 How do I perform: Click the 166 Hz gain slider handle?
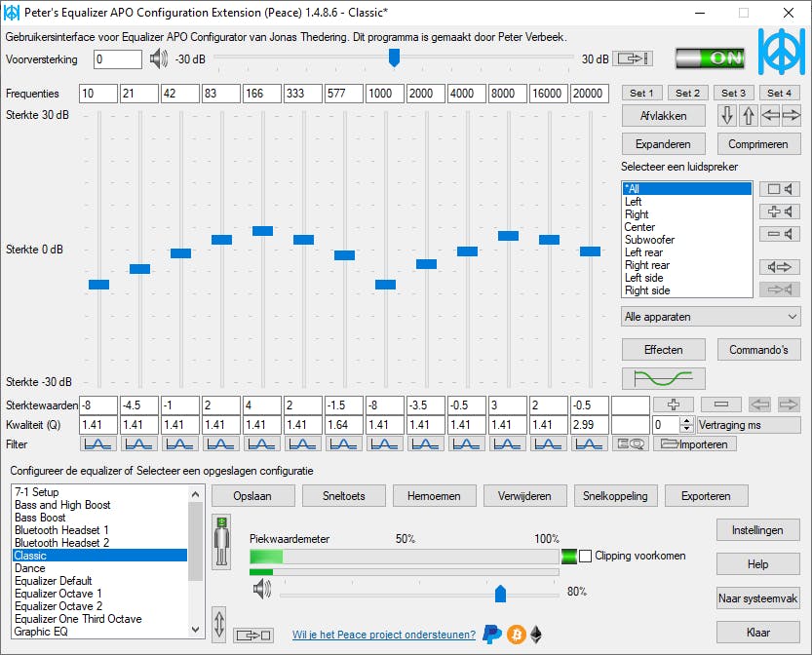click(262, 231)
